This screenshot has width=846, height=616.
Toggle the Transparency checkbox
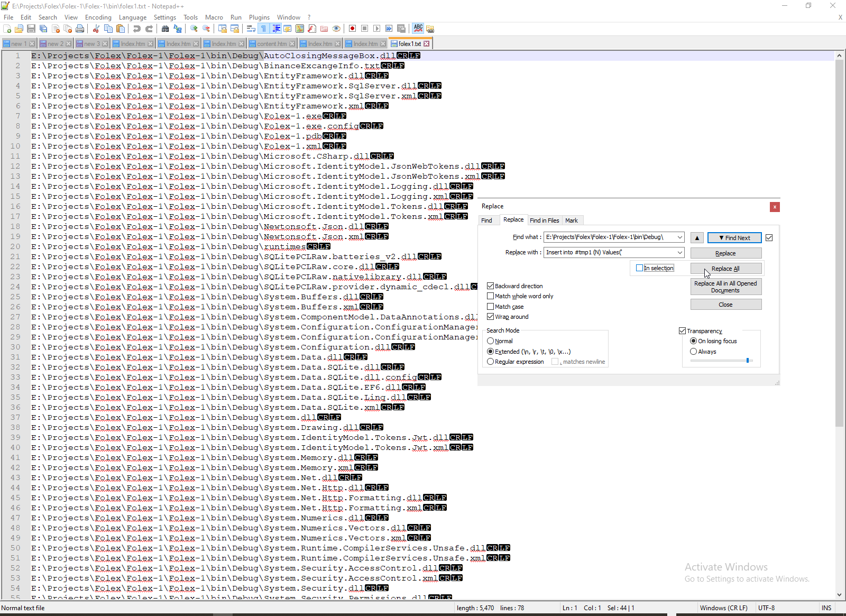682,331
